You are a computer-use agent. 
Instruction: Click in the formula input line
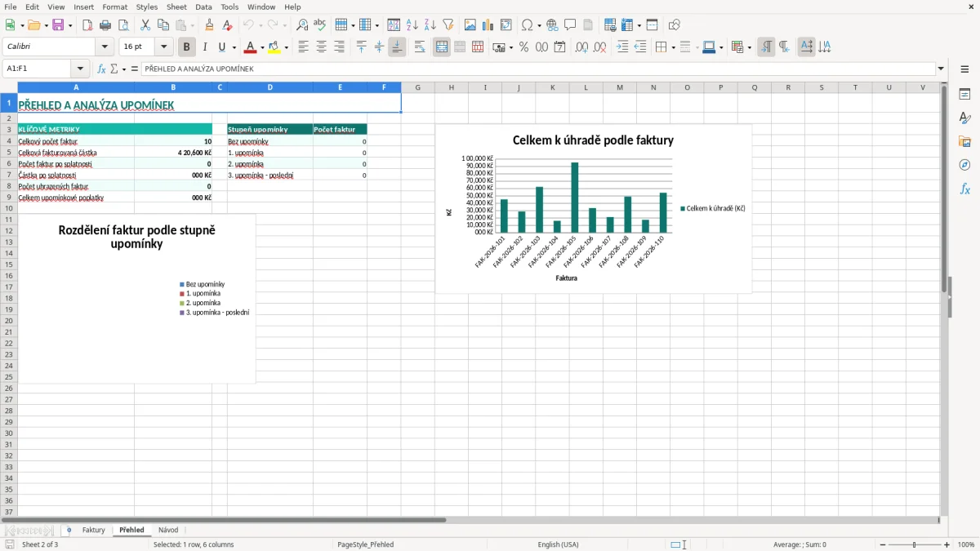538,69
